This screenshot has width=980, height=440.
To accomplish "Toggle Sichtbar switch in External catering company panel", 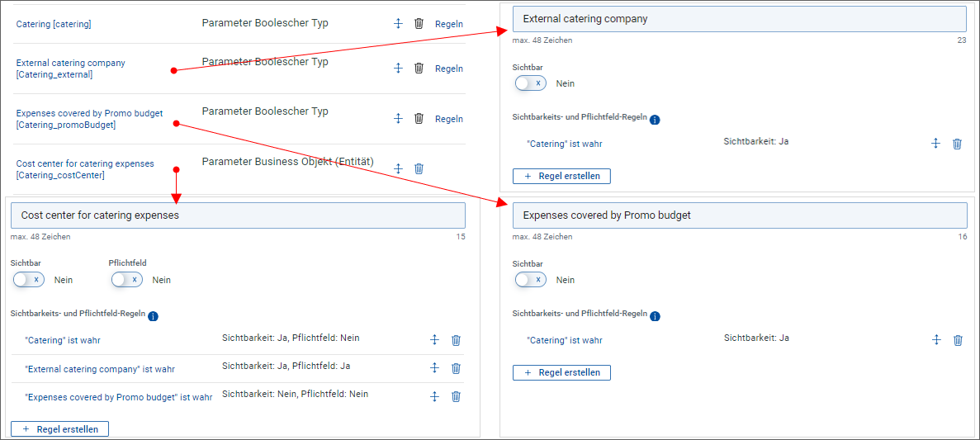I will point(530,83).
